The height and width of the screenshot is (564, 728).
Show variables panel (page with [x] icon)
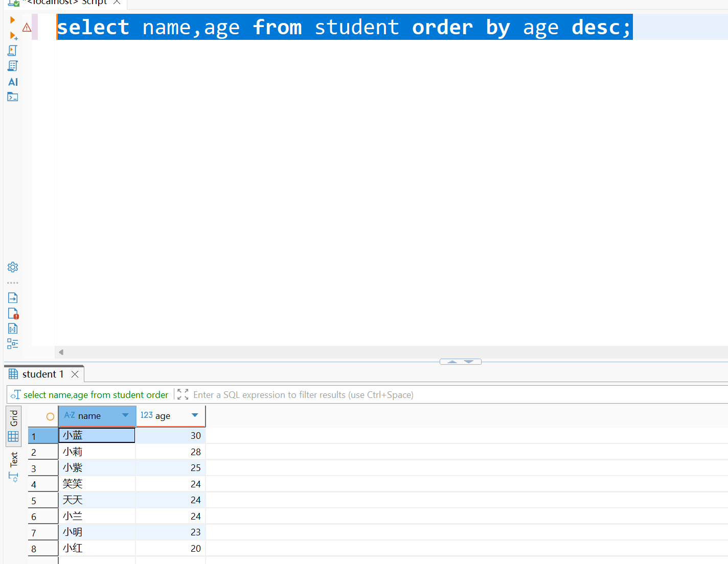coord(13,328)
